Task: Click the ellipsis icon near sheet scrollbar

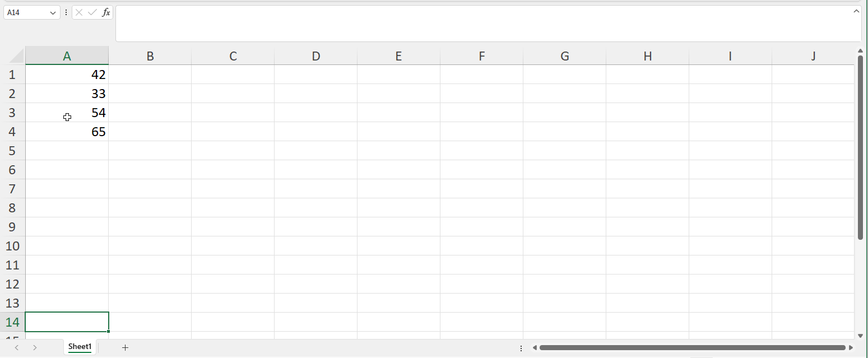Action: [521, 347]
